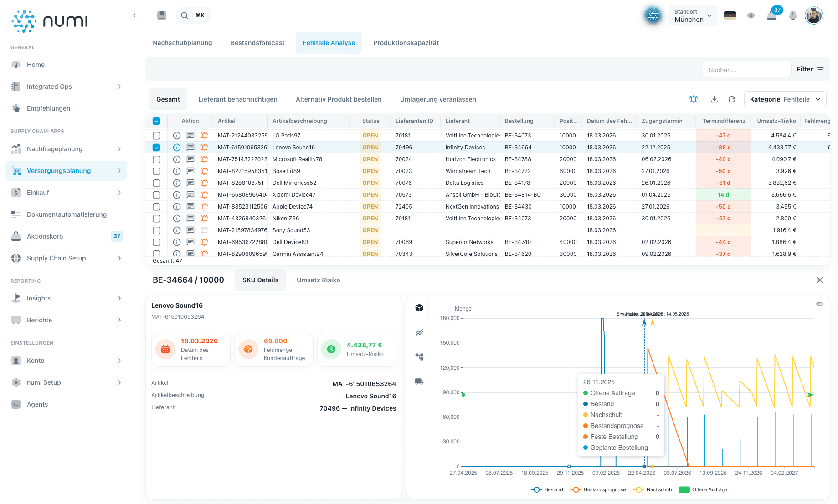The width and height of the screenshot is (838, 504).
Task: Select Alternativ Produkt bestellen tab
Action: pyautogui.click(x=339, y=99)
